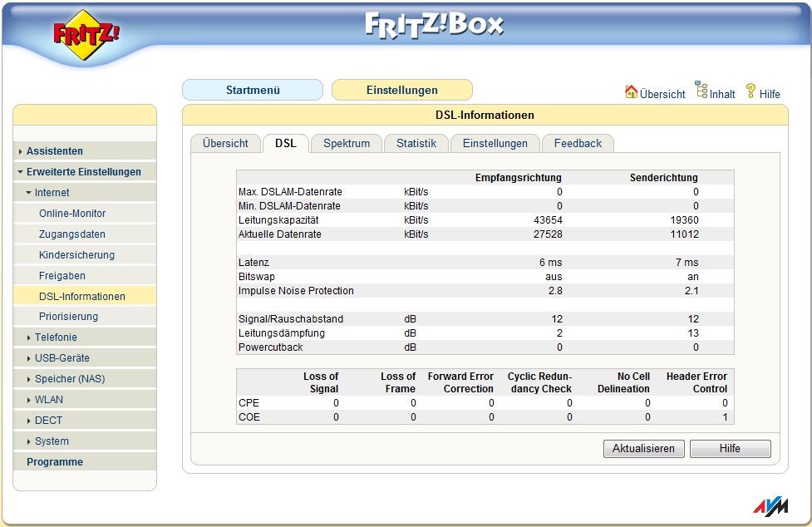
Task: Go to Kindersicherung in the sidebar
Action: tap(76, 255)
